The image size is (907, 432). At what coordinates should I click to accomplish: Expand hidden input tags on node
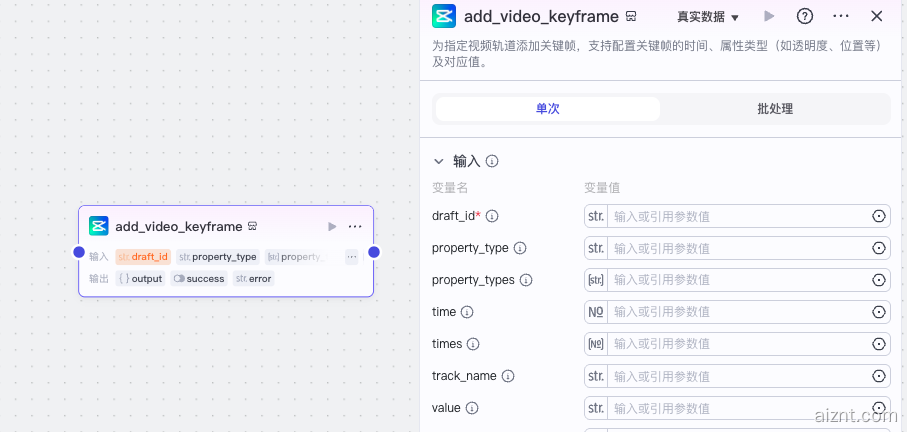(x=352, y=257)
